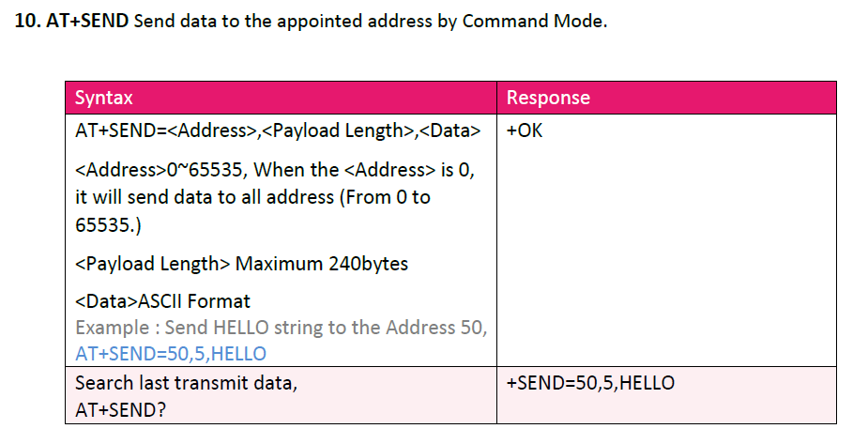Image resolution: width=868 pixels, height=444 pixels.
Task: Click the Response column header
Action: tap(548, 98)
